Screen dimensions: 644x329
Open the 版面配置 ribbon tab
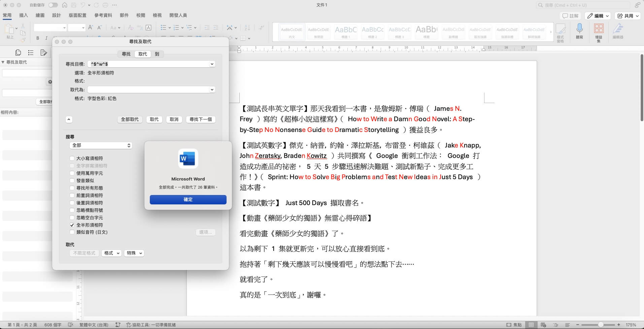point(77,15)
